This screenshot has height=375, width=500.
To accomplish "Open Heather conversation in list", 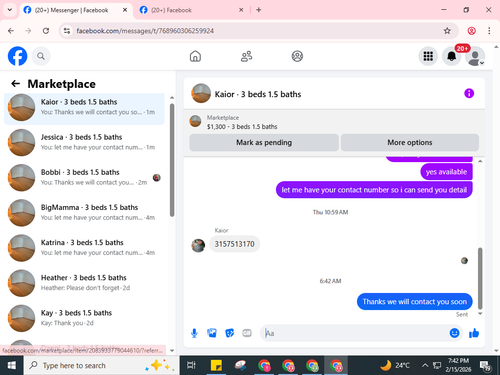I will tap(84, 283).
